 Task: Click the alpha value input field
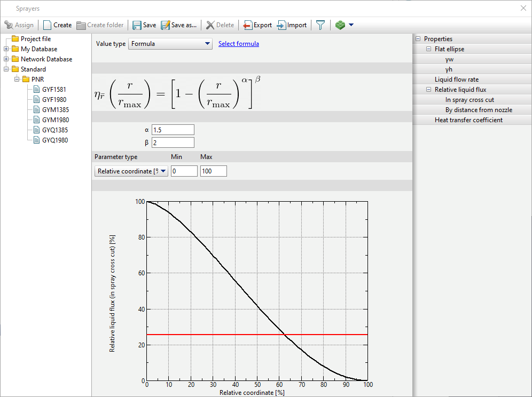[x=173, y=130]
